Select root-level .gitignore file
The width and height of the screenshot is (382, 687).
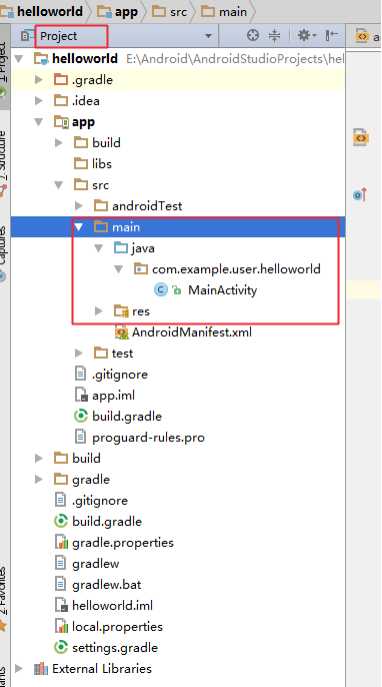[x=100, y=500]
